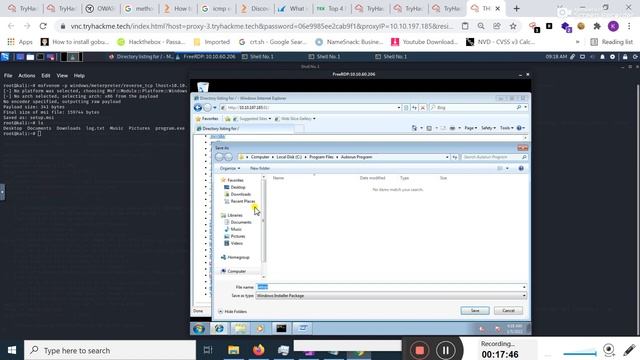640x360 pixels.
Task: Open new Chrome tab with plus button
Action: [516, 8]
